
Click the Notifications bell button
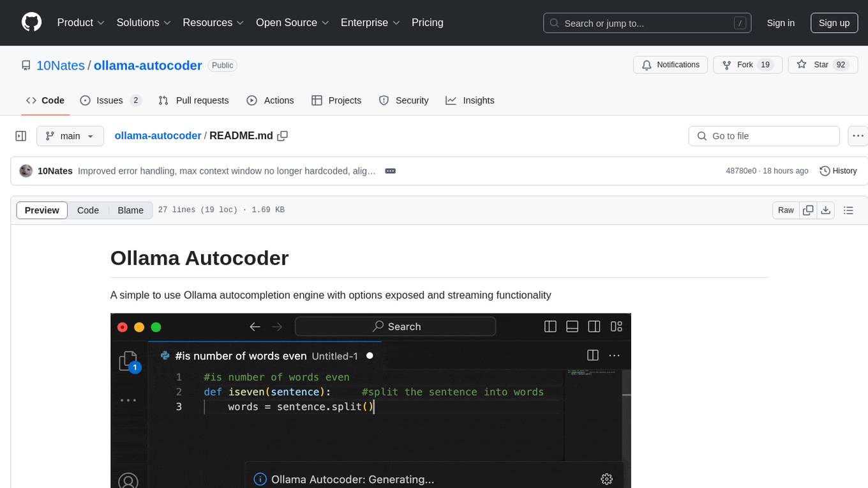(671, 65)
